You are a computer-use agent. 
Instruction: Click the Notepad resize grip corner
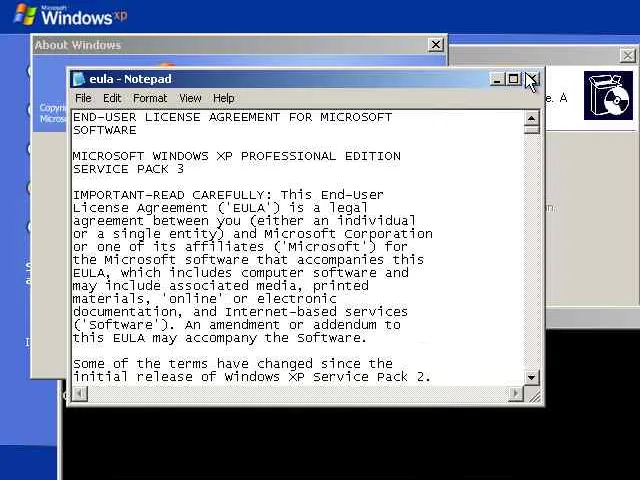[533, 394]
